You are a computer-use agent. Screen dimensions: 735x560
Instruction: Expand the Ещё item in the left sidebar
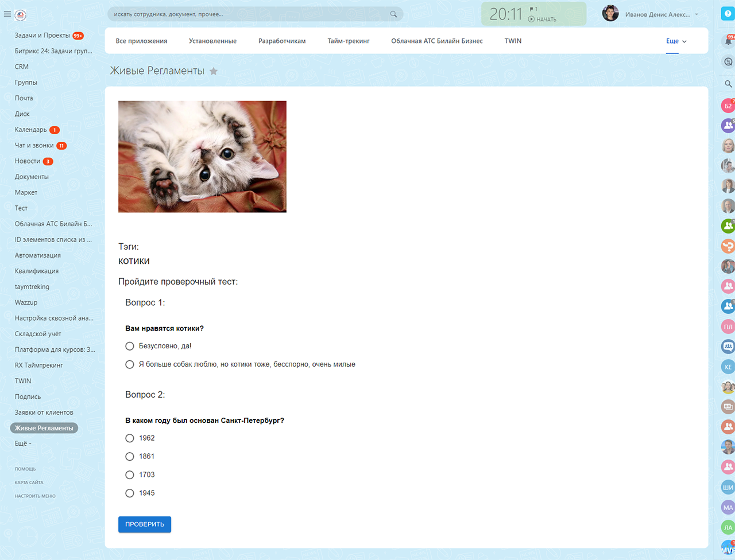[x=23, y=444]
